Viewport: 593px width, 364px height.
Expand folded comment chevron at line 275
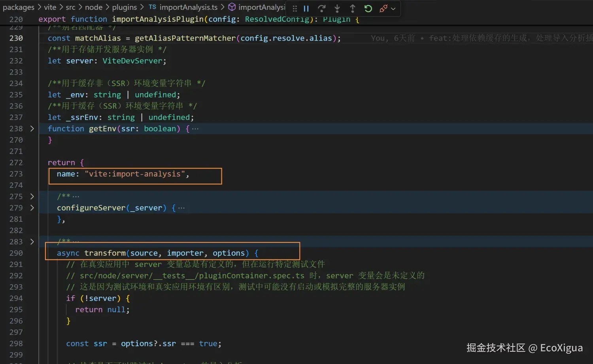pyautogui.click(x=32, y=196)
